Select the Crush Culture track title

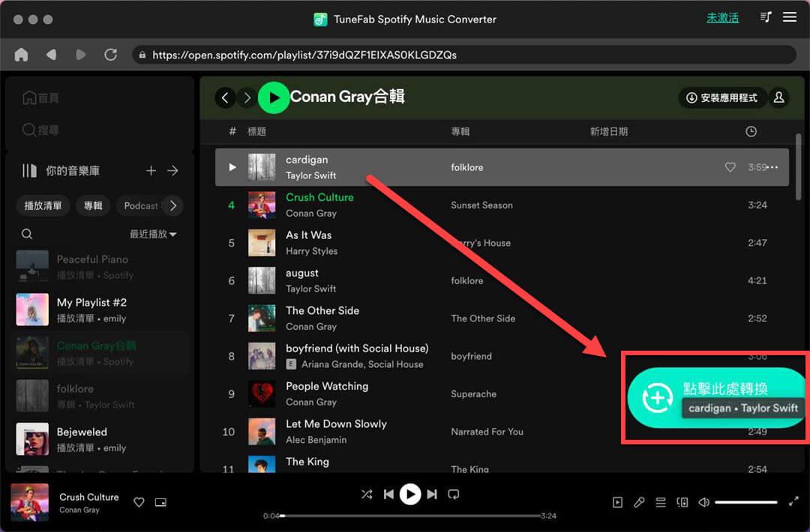pos(319,197)
